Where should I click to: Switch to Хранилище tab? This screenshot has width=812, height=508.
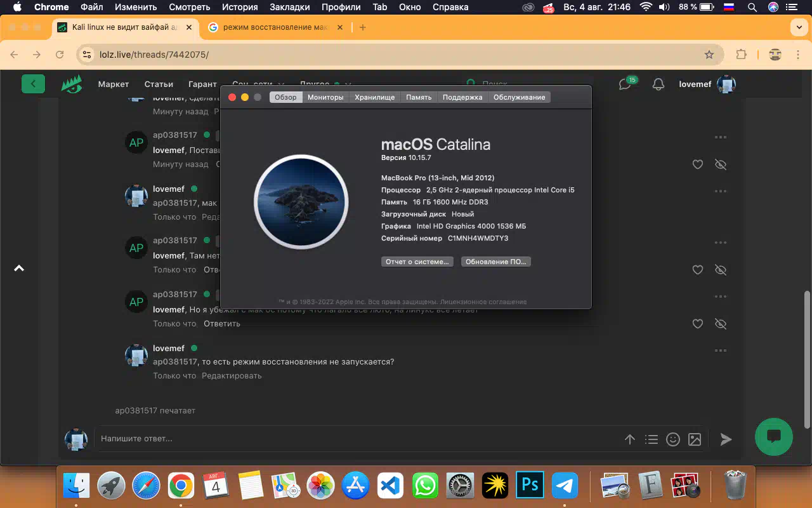(374, 97)
